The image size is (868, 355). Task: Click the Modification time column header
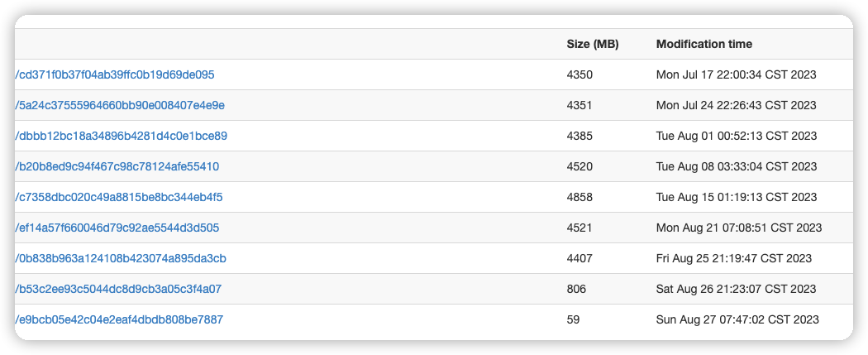pyautogui.click(x=704, y=45)
